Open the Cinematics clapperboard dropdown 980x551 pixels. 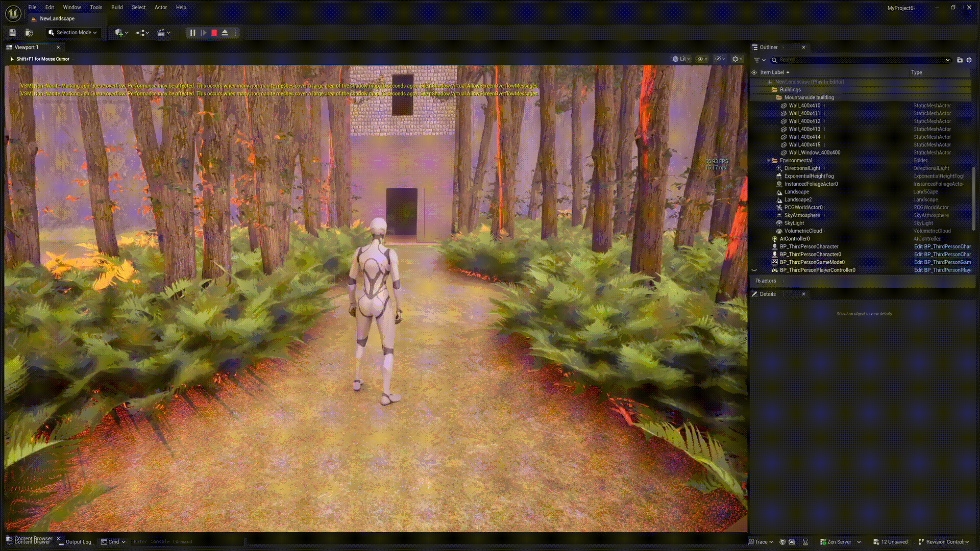coord(164,33)
